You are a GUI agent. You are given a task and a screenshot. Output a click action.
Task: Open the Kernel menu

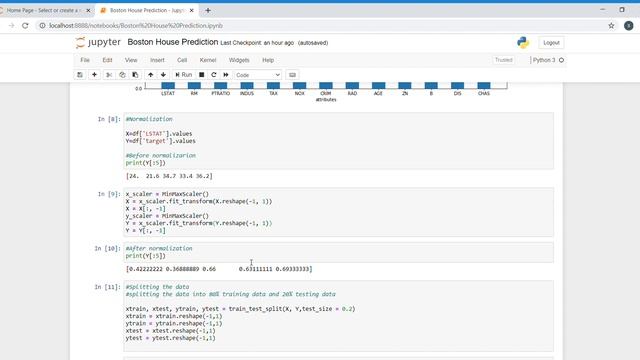click(x=208, y=60)
